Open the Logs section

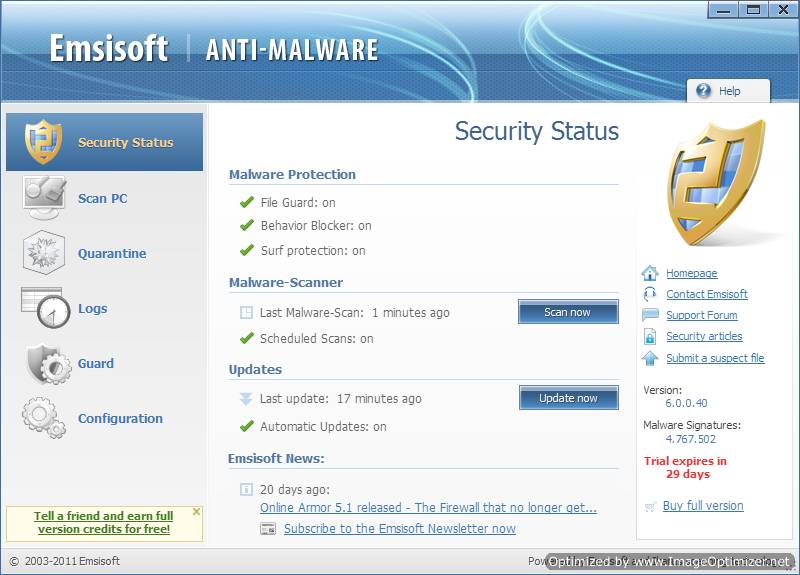105,308
